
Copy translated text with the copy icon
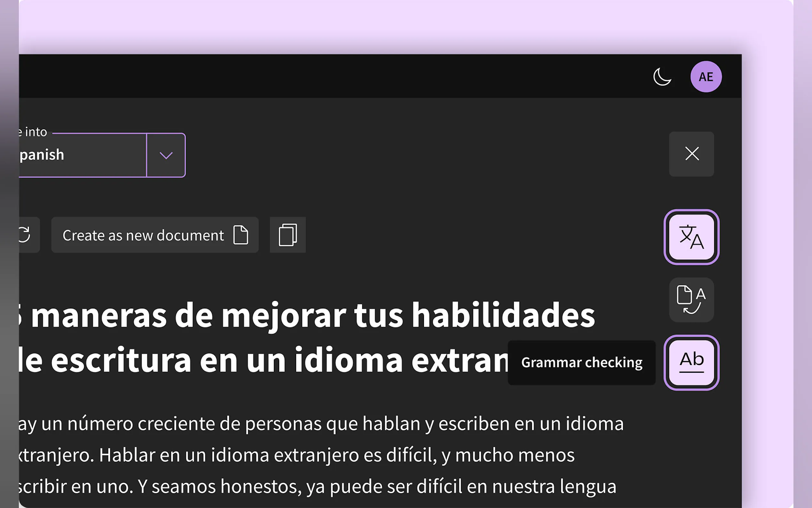(x=288, y=235)
